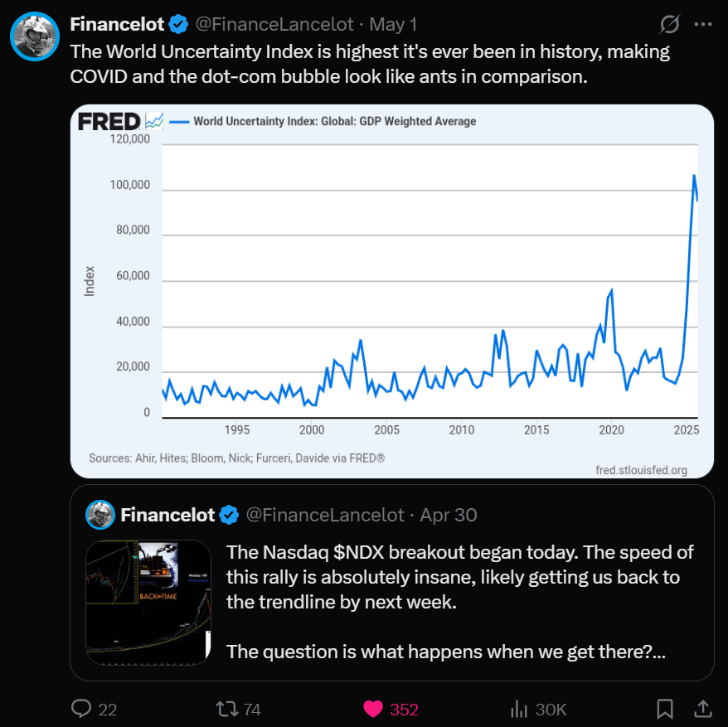This screenshot has height=727, width=728.
Task: Click the verified badge beside Financelot
Action: coord(178,24)
